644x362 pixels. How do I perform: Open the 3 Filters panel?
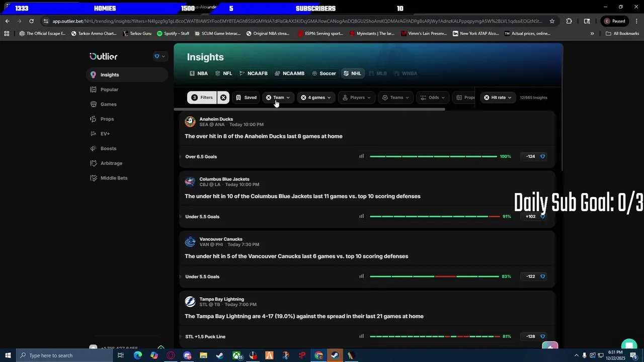pyautogui.click(x=202, y=98)
